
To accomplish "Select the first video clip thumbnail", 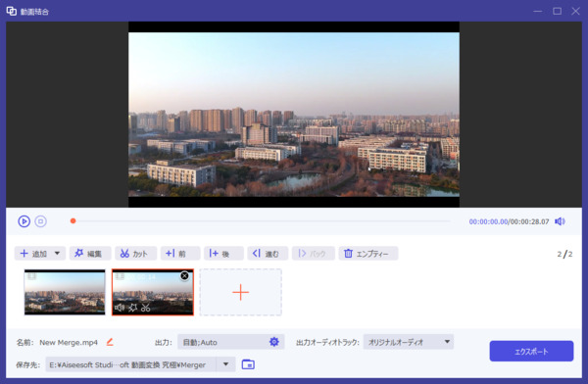I will click(x=65, y=292).
